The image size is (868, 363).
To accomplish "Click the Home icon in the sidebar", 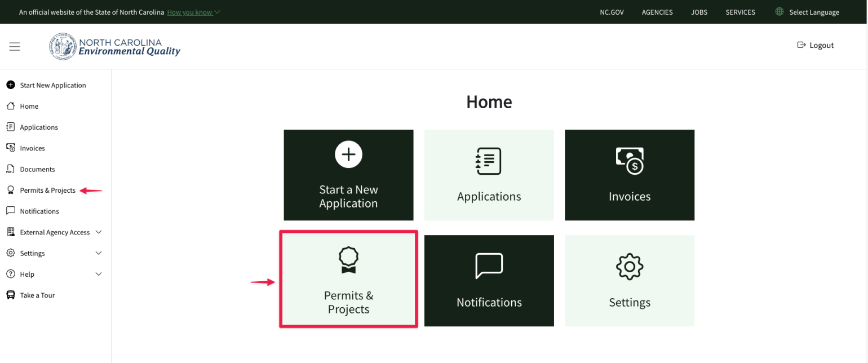I will (x=10, y=106).
